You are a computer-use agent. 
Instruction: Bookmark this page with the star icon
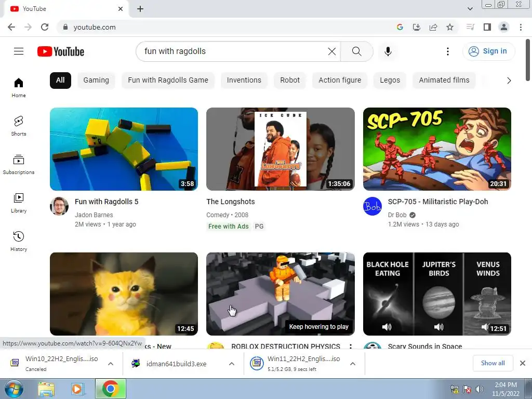450,27
